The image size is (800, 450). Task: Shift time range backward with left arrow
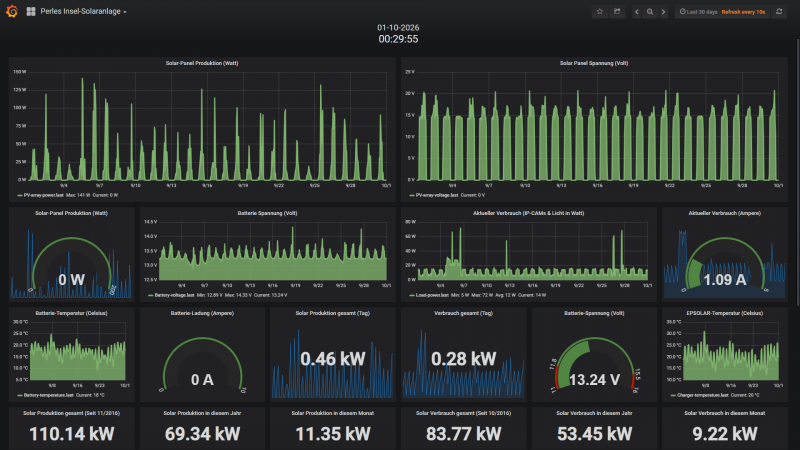636,12
